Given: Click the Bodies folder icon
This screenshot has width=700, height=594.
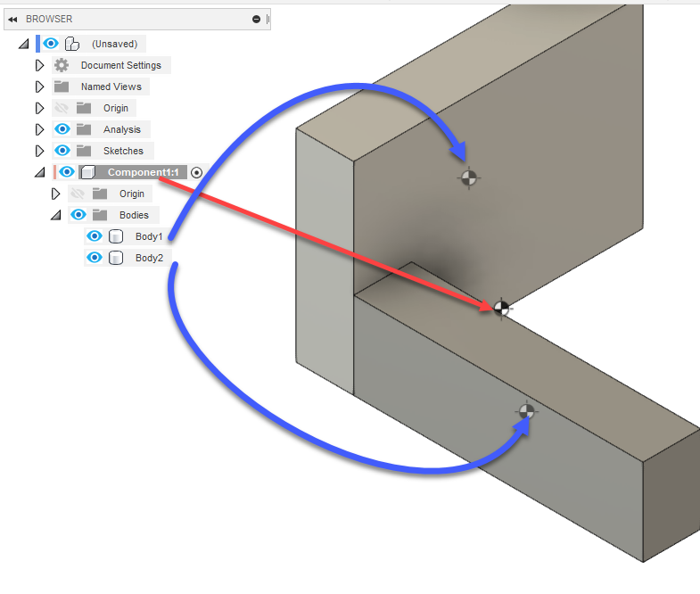Looking at the screenshot, I should coord(100,215).
